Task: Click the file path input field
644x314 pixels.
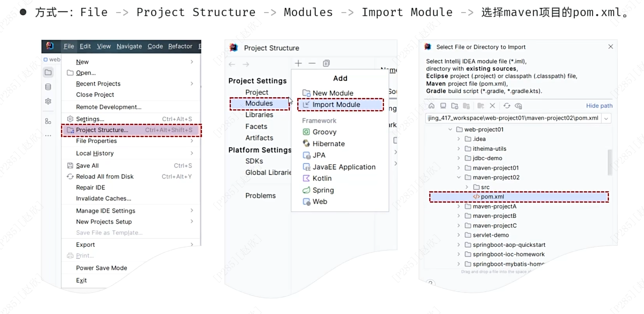Action: tap(512, 118)
